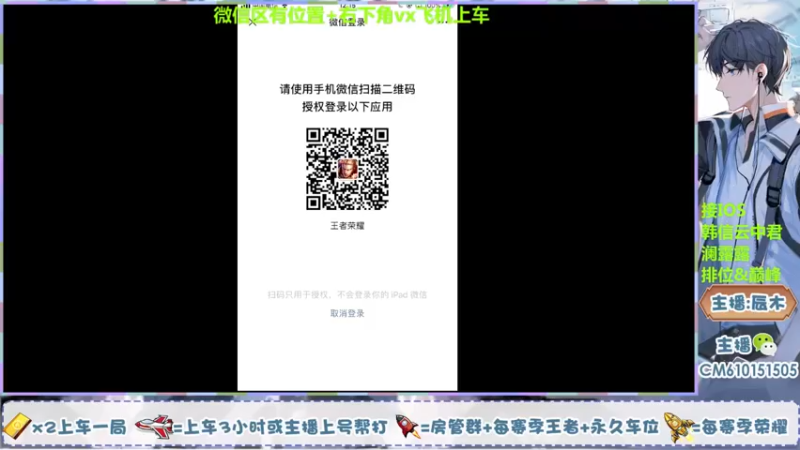Click the 韩信云中君 overlay text

pyautogui.click(x=741, y=232)
